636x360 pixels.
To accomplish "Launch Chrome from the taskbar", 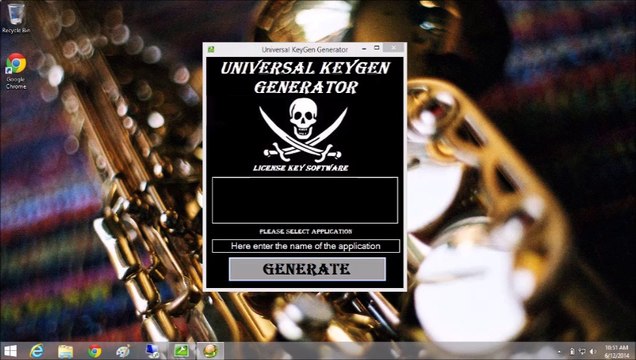I will (x=95, y=351).
